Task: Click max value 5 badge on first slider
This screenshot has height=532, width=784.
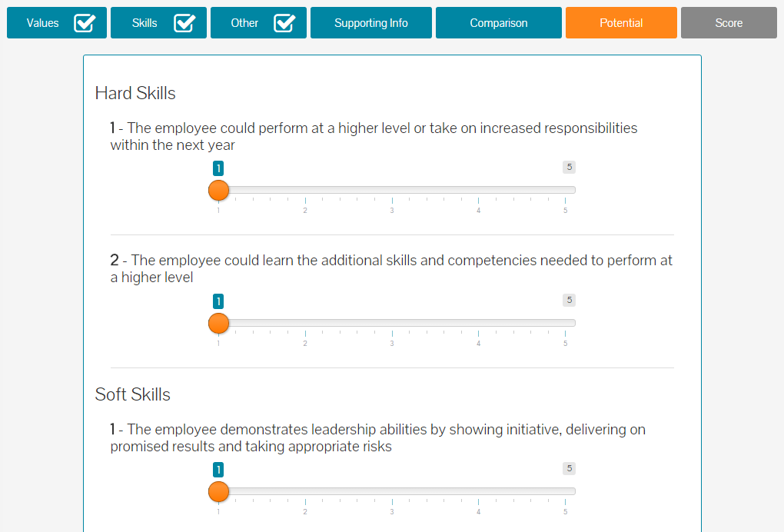Action: (569, 167)
